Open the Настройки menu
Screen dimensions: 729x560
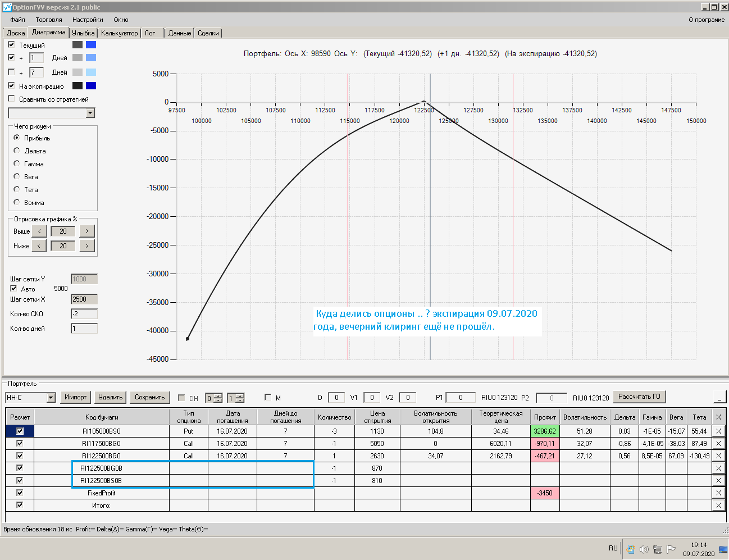tap(88, 20)
